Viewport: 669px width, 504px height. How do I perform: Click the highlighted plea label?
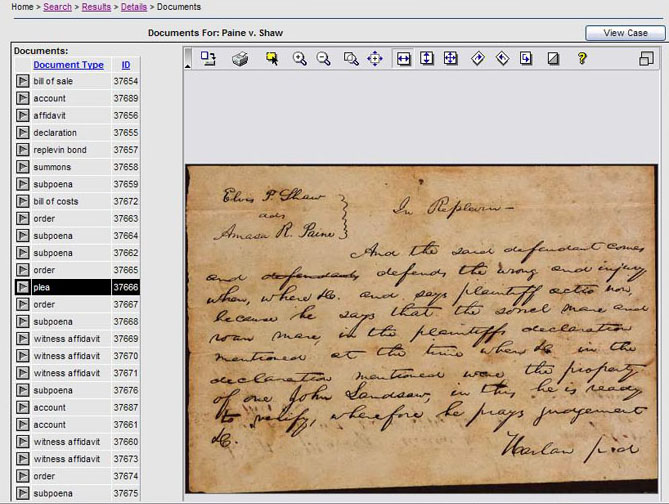pyautogui.click(x=41, y=287)
